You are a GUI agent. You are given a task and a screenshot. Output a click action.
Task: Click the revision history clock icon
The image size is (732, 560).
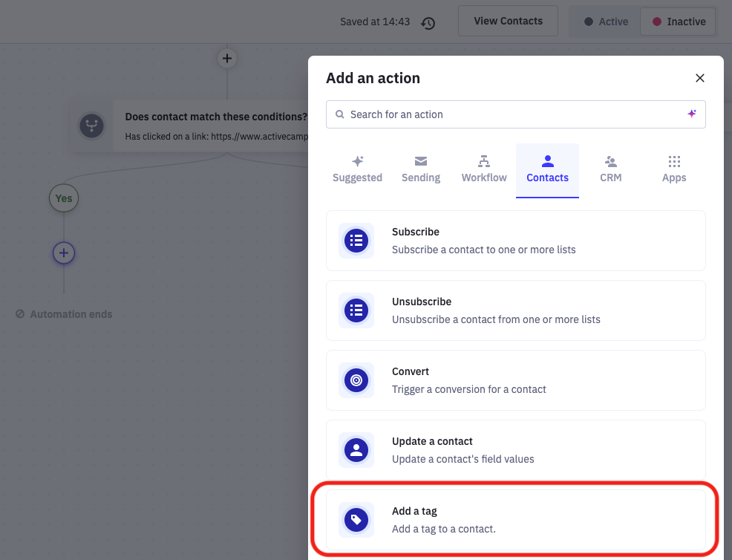pos(428,23)
